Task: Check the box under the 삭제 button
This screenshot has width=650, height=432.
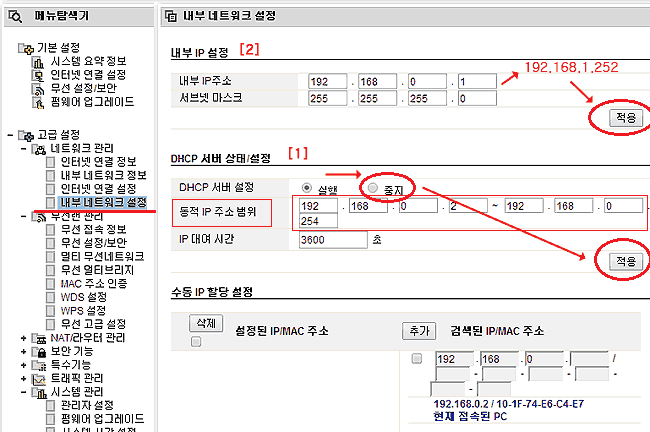Action: (196, 342)
